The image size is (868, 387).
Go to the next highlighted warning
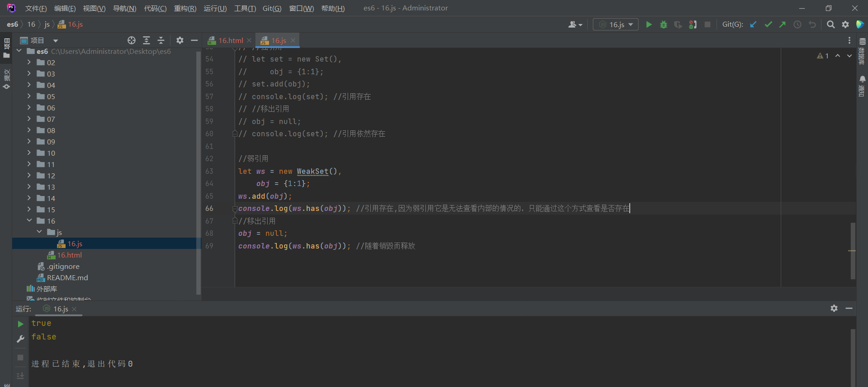[849, 56]
